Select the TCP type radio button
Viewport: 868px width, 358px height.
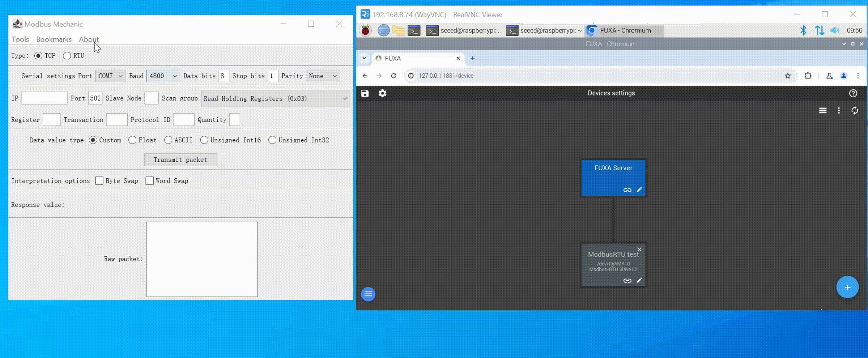(38, 56)
